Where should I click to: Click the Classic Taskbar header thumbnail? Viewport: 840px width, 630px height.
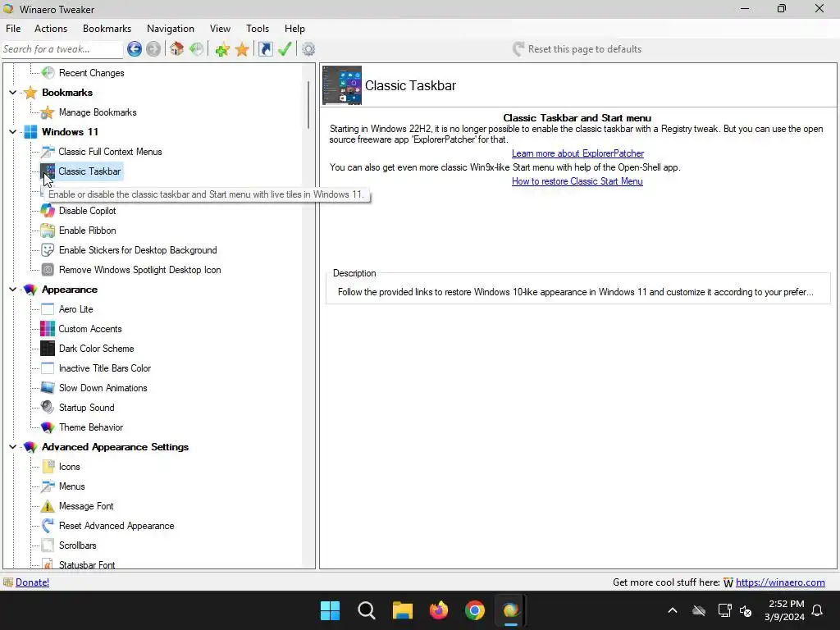point(342,85)
